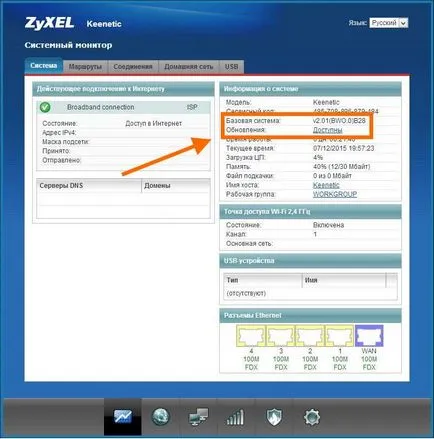Click the Имя column header in USB table
The image size is (434, 439).
pyautogui.click(x=344, y=280)
